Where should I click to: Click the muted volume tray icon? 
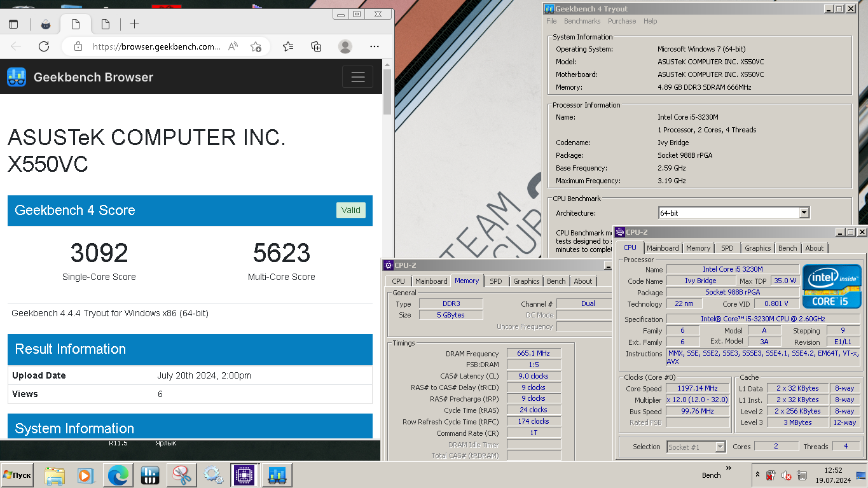[x=787, y=475]
